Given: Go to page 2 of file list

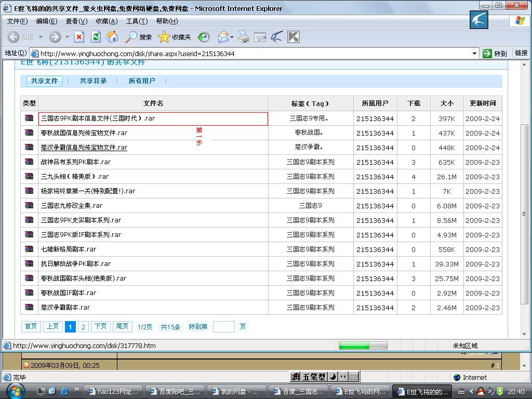Looking at the screenshot, I should pyautogui.click(x=83, y=327).
